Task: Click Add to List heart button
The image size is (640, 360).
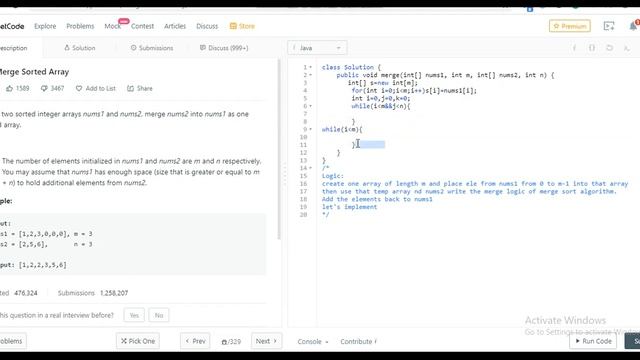Action: (x=96, y=88)
